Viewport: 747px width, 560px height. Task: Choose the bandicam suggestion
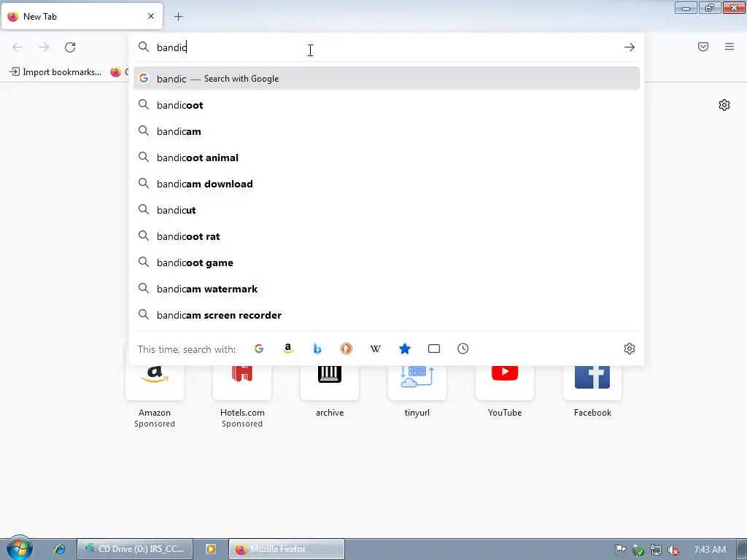387,131
